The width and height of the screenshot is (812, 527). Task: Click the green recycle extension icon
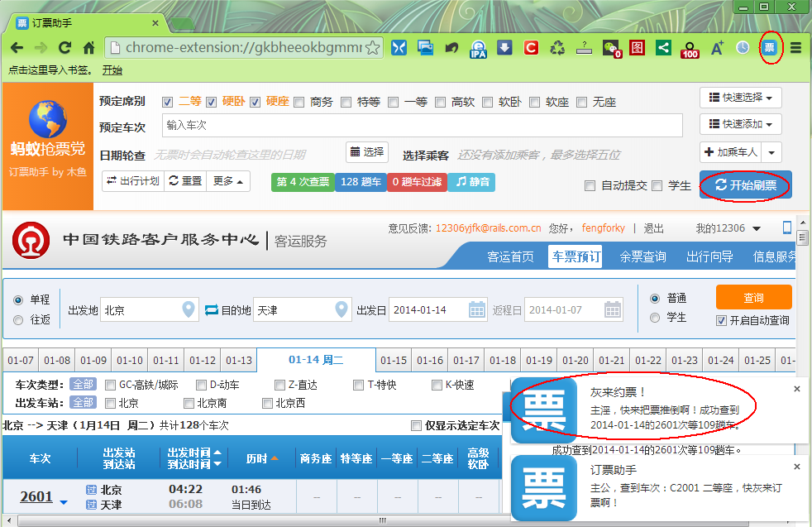557,48
